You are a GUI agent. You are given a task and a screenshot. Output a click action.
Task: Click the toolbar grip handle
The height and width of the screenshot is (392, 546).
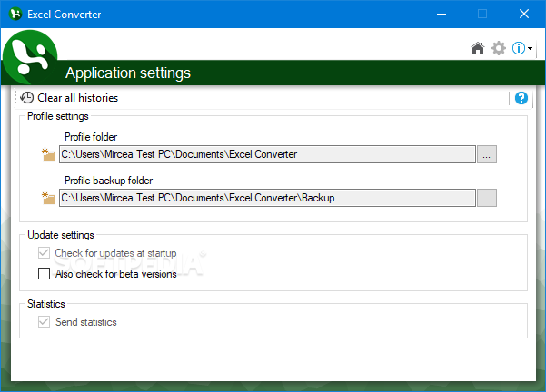[x=15, y=98]
